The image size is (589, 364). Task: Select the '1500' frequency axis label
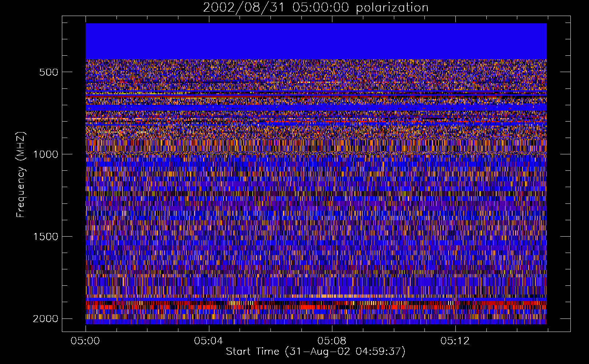[x=46, y=237]
